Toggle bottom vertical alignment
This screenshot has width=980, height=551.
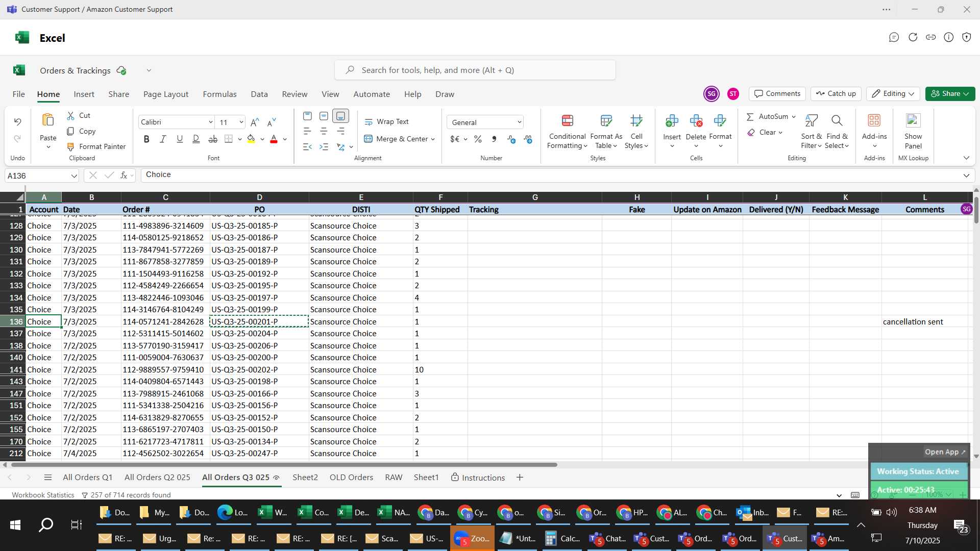pyautogui.click(x=340, y=116)
